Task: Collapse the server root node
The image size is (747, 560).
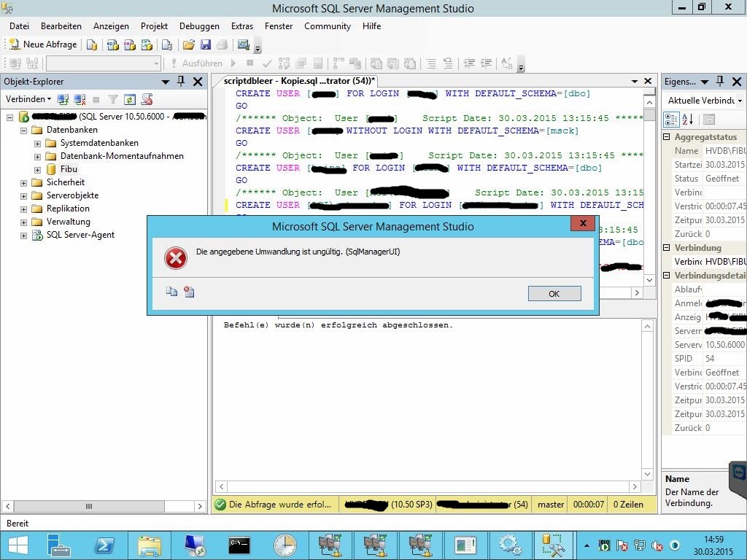Action: click(9, 117)
